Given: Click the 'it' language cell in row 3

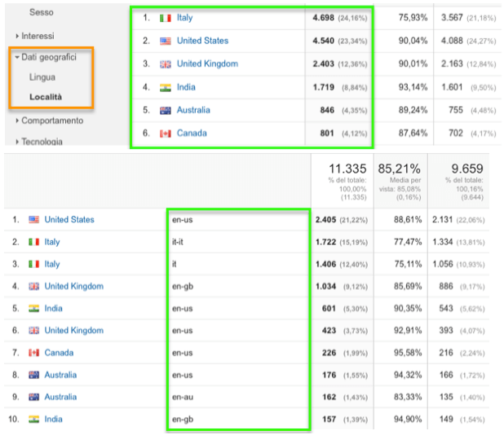Looking at the screenshot, I should [174, 264].
